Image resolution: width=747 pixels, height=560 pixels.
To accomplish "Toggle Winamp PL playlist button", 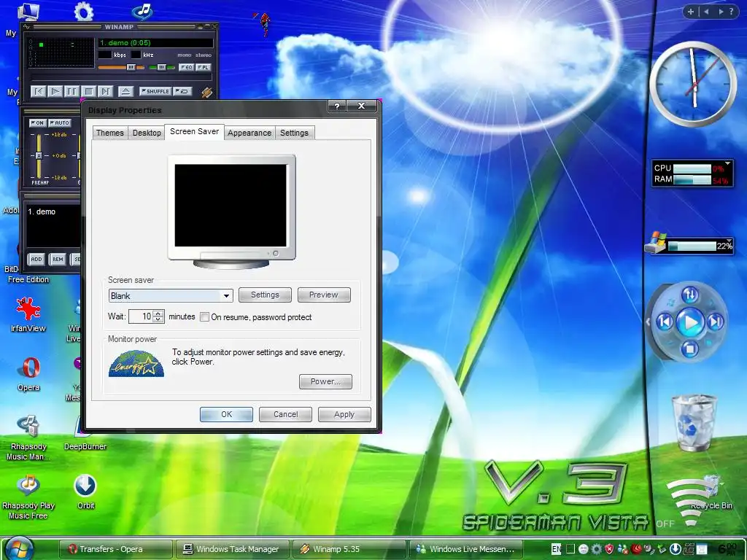I will 203,68.
